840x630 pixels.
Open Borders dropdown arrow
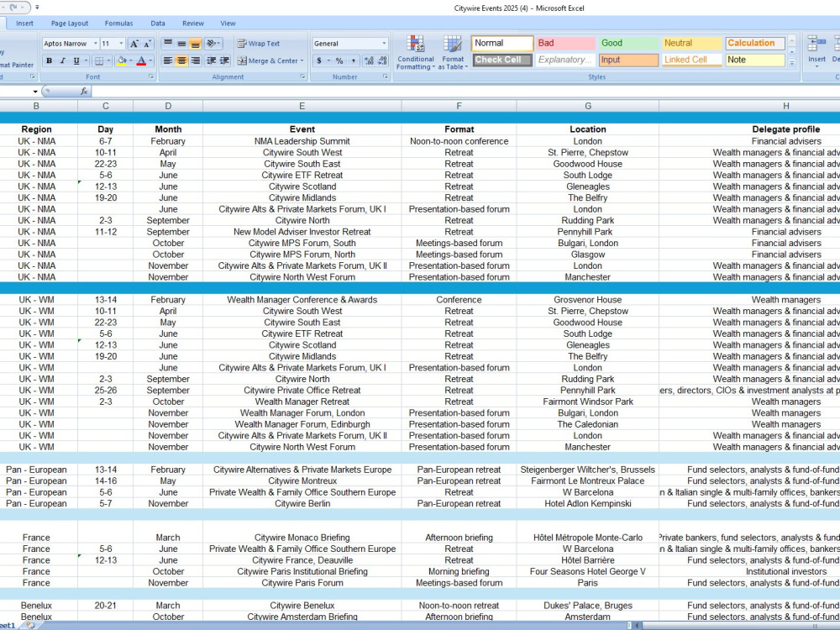[108, 61]
